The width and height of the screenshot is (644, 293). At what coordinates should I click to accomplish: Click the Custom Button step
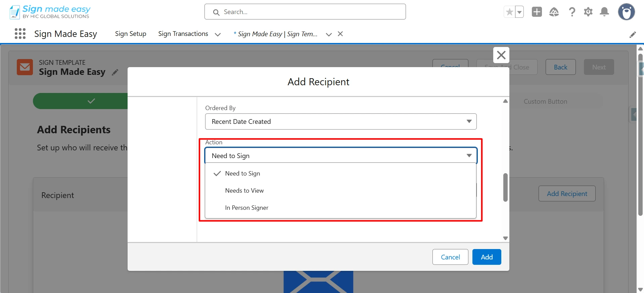click(546, 101)
